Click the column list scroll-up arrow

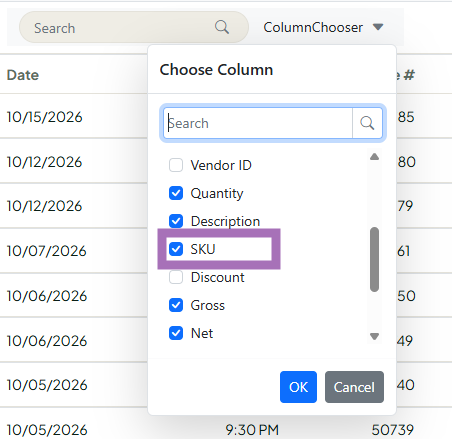(374, 156)
